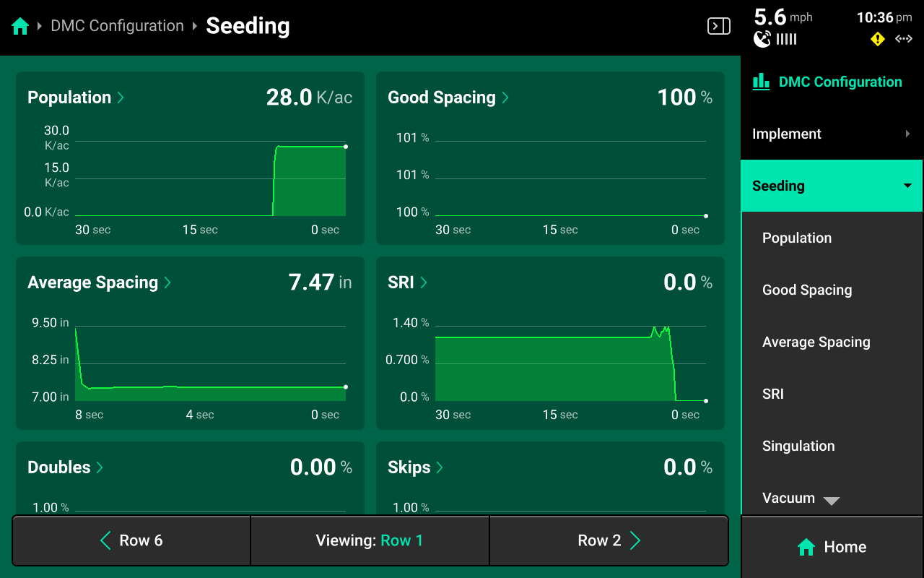Viewport: 924px width, 578px height.
Task: Select Vacuum in the sidebar
Action: (788, 498)
